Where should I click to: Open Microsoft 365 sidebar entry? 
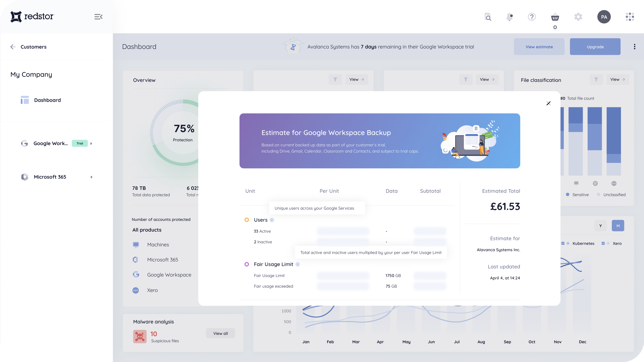coord(50,177)
